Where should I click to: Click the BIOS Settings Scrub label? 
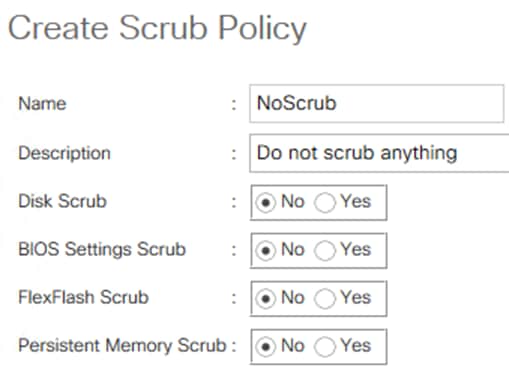pos(102,250)
